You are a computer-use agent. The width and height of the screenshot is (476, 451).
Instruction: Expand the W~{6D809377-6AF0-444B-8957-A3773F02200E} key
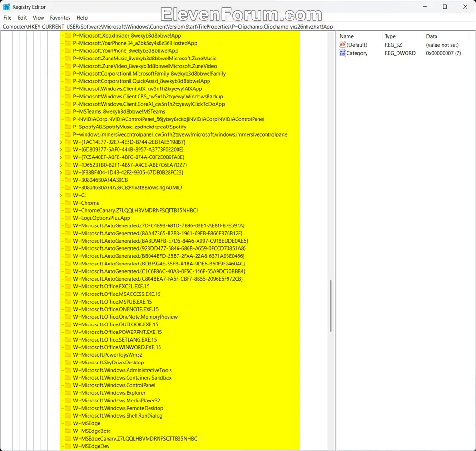click(61, 150)
